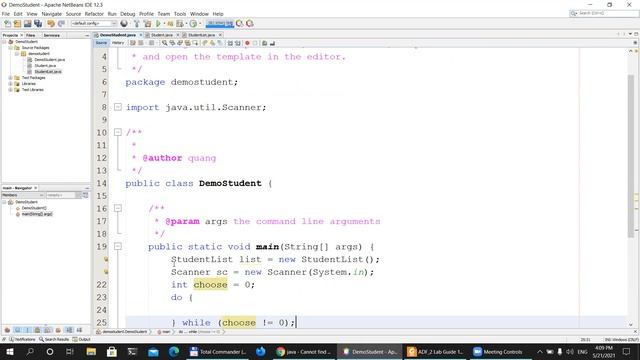Toggle Show Static Members navigator filter
Screen dimensions: 640x360
point(27,330)
